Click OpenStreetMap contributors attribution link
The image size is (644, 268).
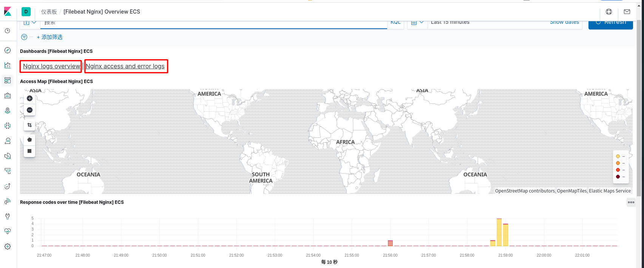[x=525, y=191]
